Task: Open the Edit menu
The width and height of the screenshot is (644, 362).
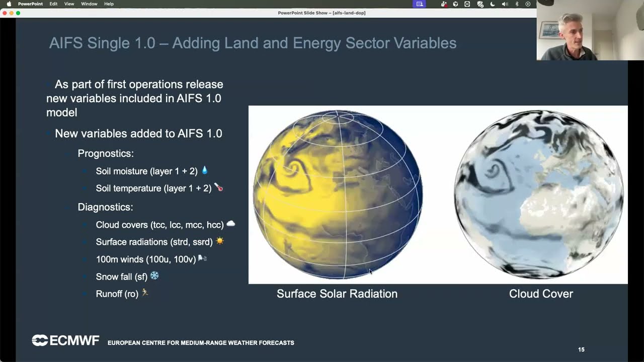Action: pyautogui.click(x=53, y=4)
